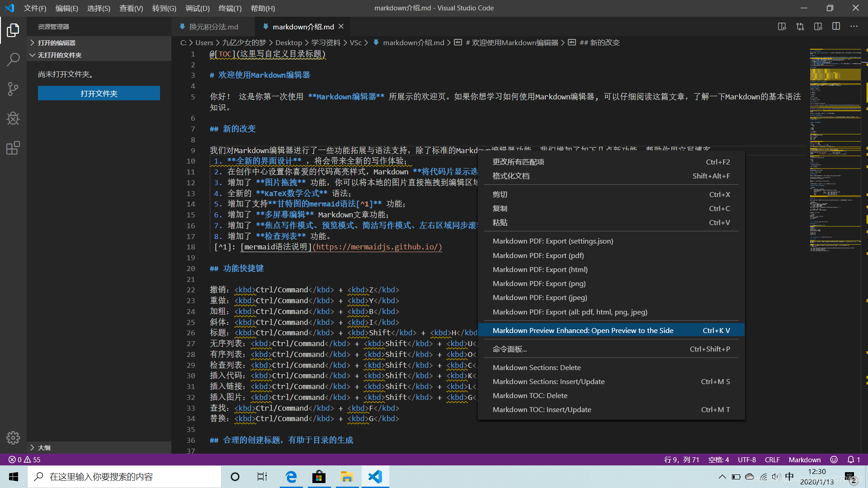Click the editor minimap
The height and width of the screenshot is (488, 868).
coord(835,151)
